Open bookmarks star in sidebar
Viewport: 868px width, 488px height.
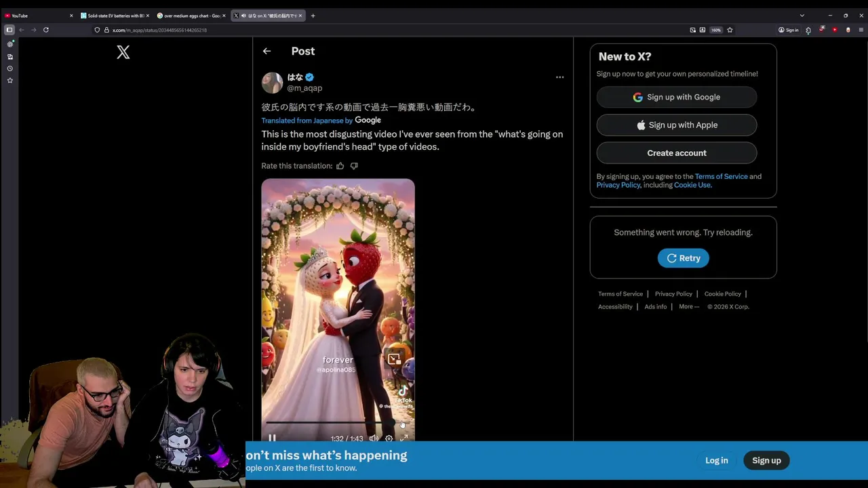coord(9,80)
